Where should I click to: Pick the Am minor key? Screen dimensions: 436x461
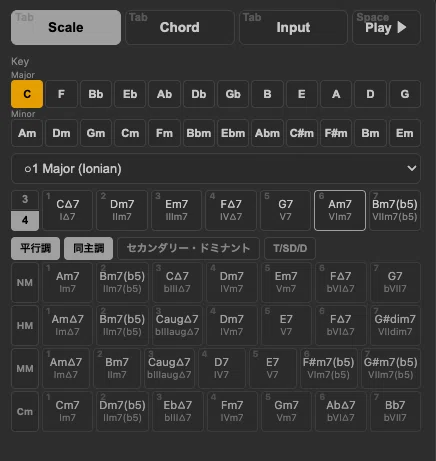(x=27, y=133)
